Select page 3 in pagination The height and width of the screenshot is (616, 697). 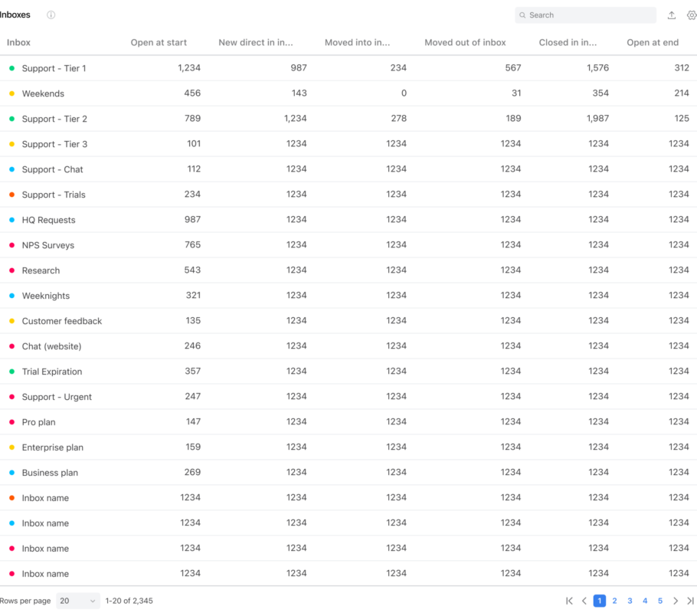point(630,601)
